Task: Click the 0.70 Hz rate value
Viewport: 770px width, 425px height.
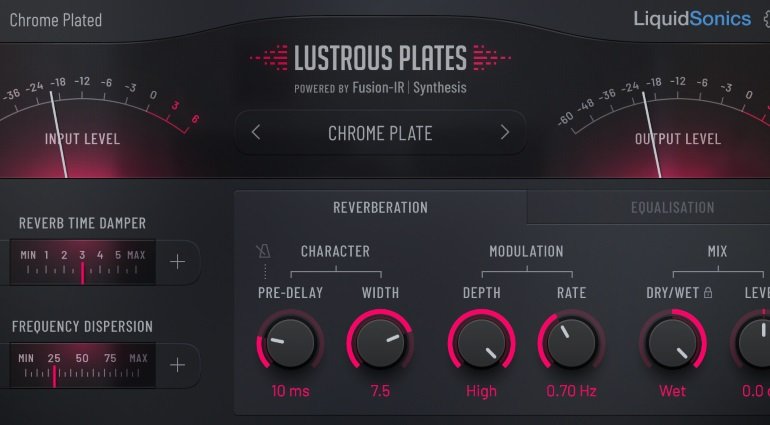Action: click(x=572, y=391)
